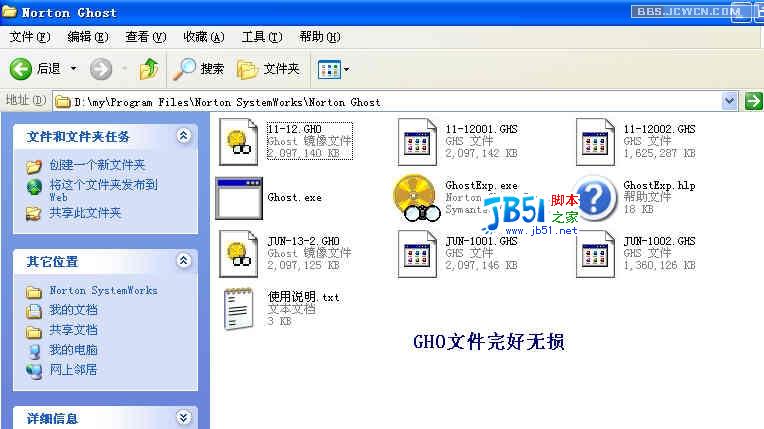Click the My Documents sidebar icon
This screenshot has width=764, height=429.
(34, 311)
